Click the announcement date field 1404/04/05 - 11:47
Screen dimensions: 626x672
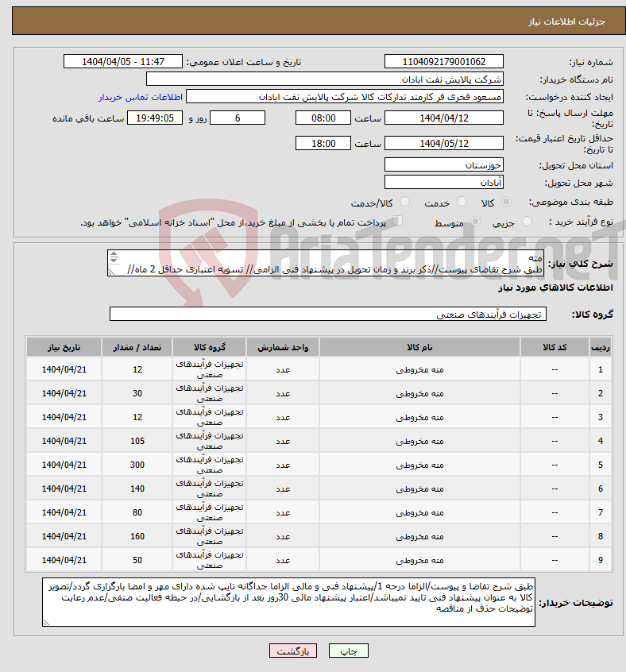click(123, 62)
